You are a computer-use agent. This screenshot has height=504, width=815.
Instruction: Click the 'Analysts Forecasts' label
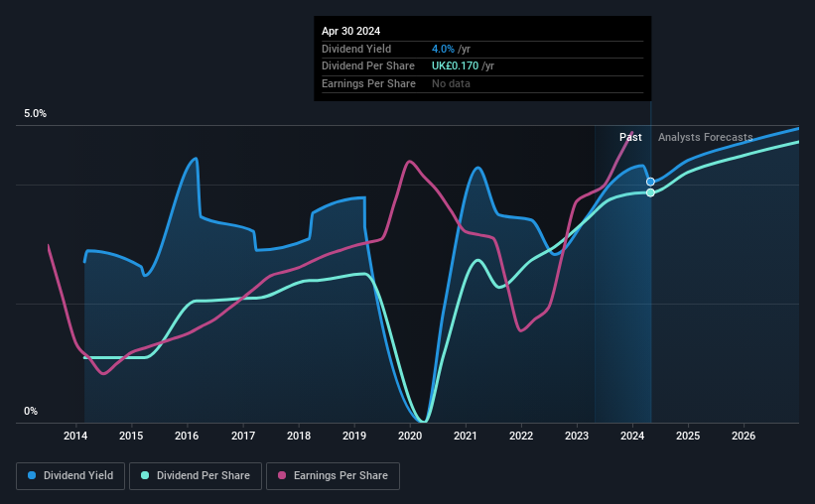[x=706, y=137]
